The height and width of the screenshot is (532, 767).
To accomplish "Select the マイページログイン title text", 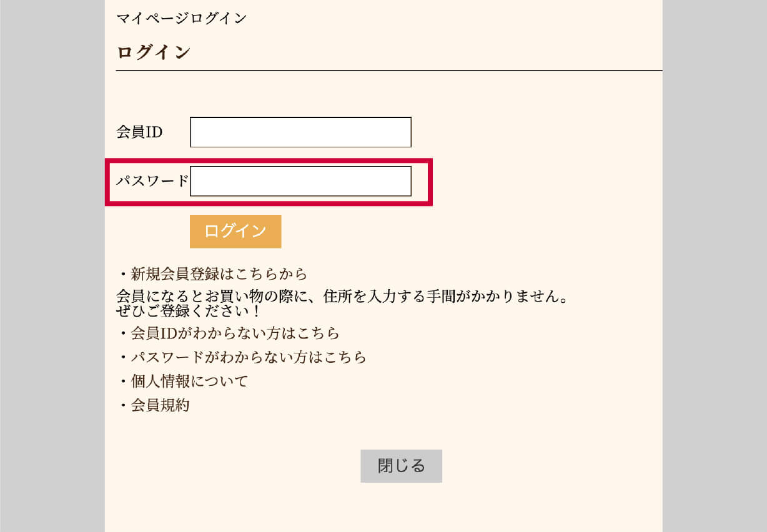I will [x=181, y=18].
